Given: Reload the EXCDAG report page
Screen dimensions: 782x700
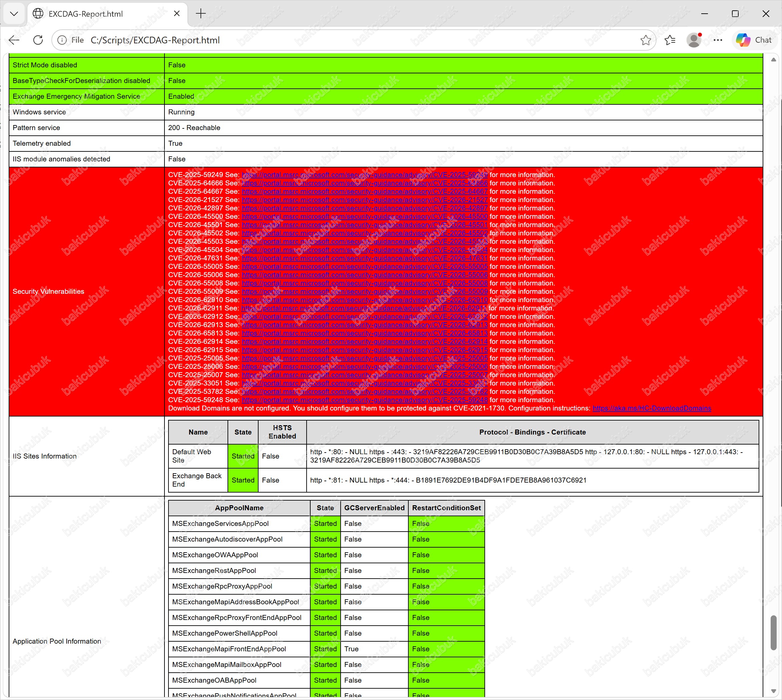Looking at the screenshot, I should coord(38,40).
